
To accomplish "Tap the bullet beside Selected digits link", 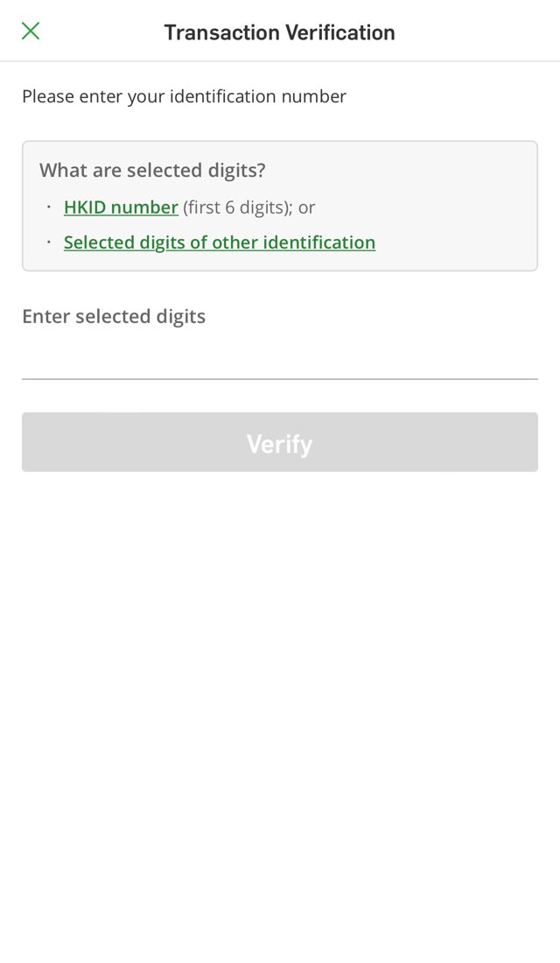I will point(49,242).
